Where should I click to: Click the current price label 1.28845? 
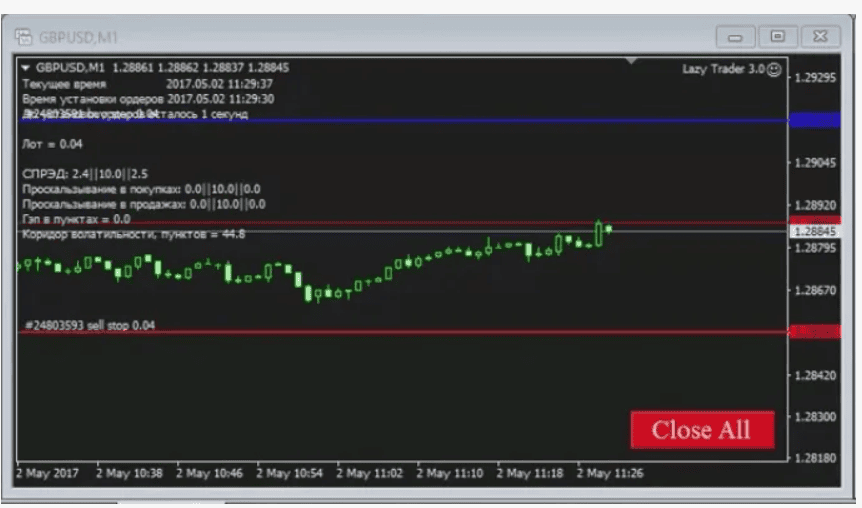pyautogui.click(x=815, y=231)
